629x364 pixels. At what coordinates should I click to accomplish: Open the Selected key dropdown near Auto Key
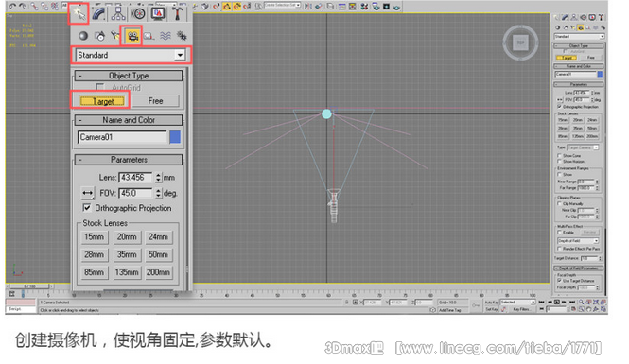[x=517, y=303]
